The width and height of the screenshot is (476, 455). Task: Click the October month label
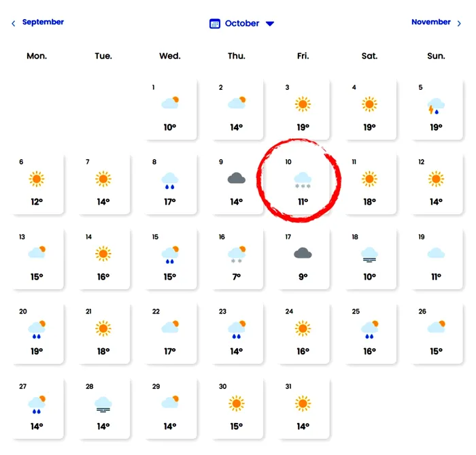[242, 23]
